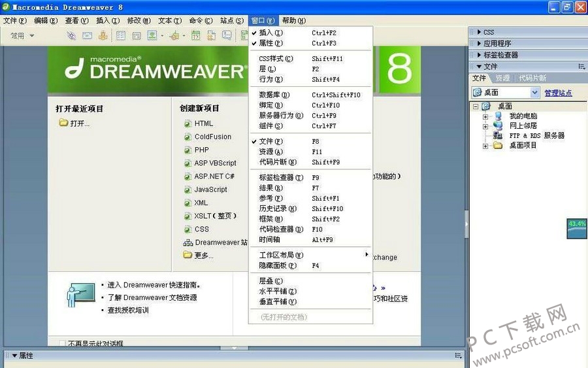Open the 桌面 site dropdown
The height and width of the screenshot is (368, 588).
tap(534, 92)
